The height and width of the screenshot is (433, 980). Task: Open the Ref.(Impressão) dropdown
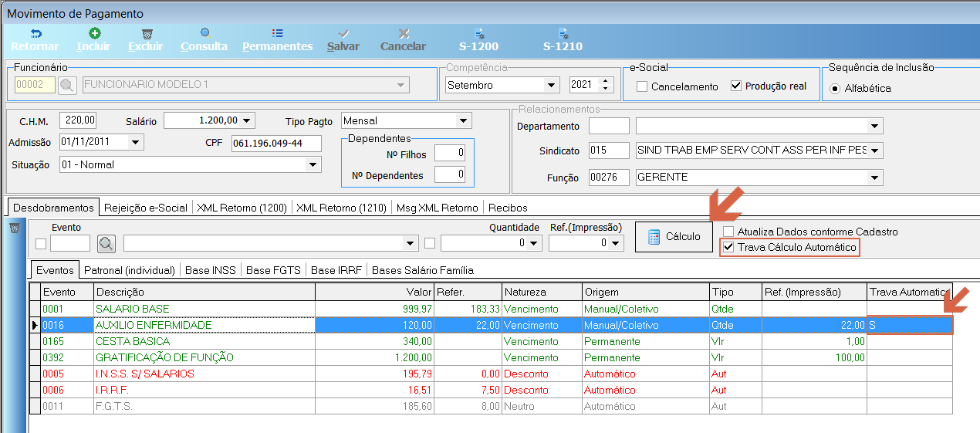click(x=615, y=244)
